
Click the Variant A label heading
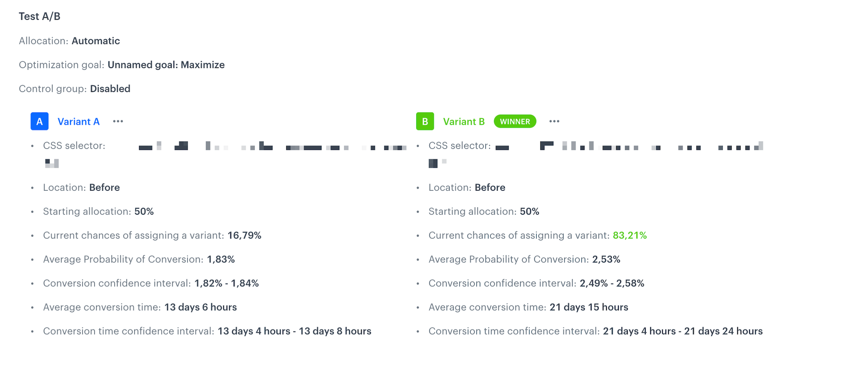tap(79, 121)
